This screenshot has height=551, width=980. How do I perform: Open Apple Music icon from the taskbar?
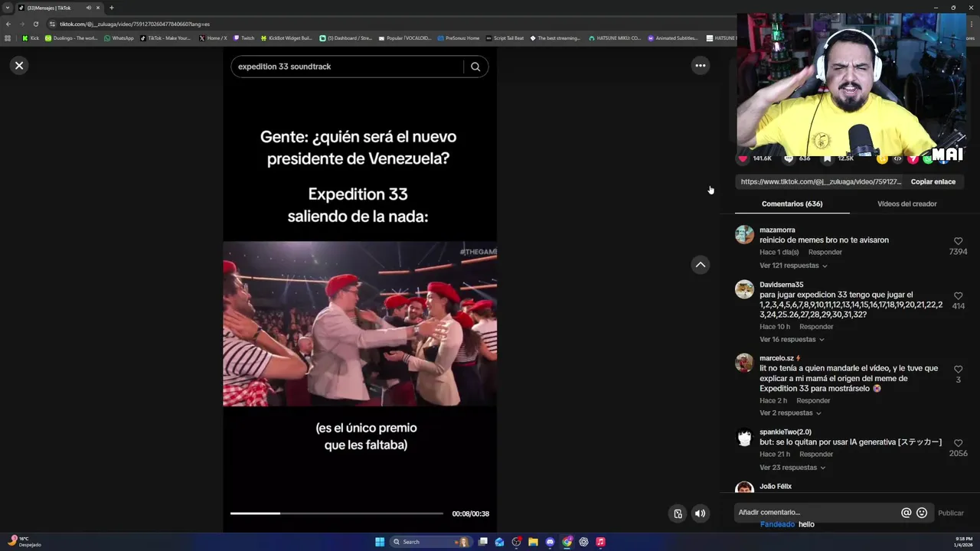(600, 542)
